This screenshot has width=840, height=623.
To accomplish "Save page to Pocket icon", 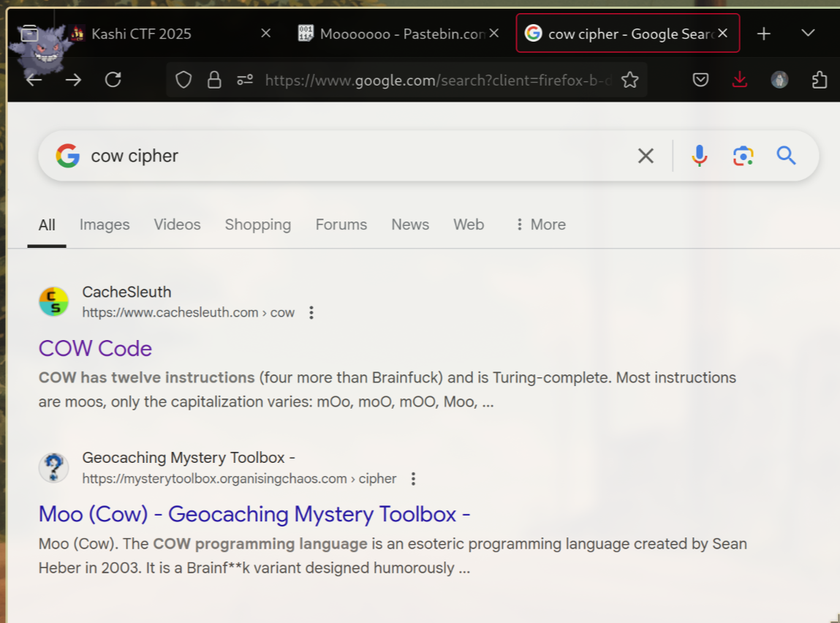I will click(700, 80).
